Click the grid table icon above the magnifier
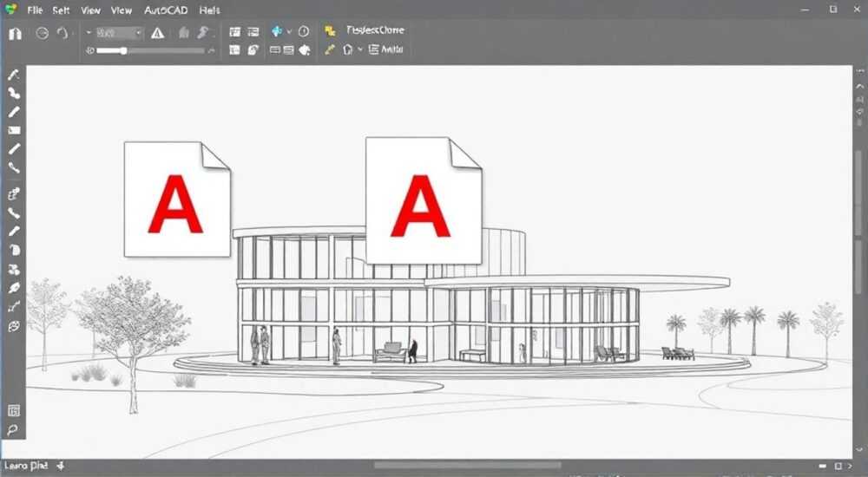 point(14,410)
